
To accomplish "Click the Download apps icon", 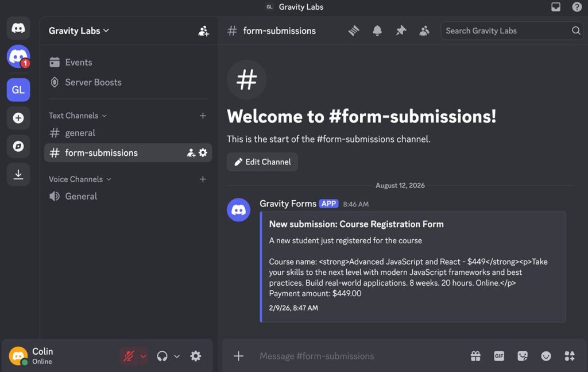I will click(18, 175).
